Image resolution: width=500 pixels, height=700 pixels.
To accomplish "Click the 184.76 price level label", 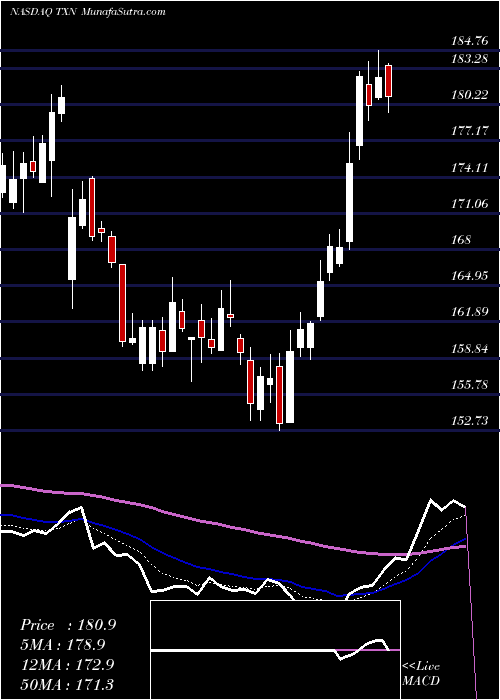I will click(470, 42).
